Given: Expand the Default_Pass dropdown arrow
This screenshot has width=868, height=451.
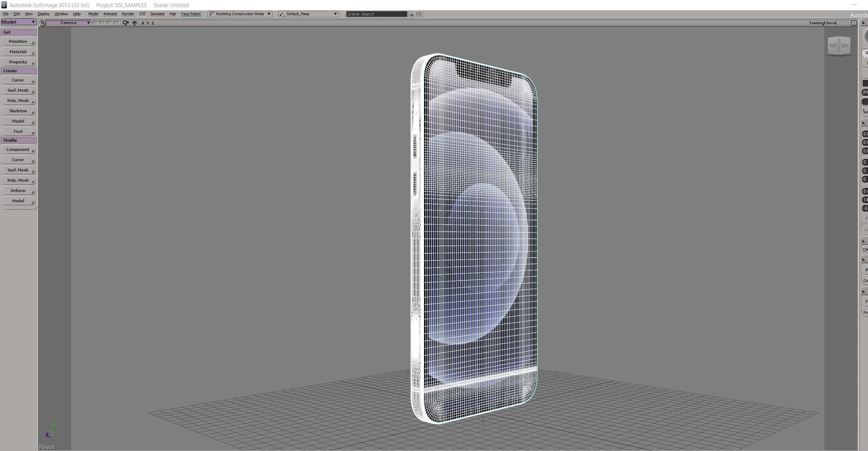Looking at the screenshot, I should 335,14.
